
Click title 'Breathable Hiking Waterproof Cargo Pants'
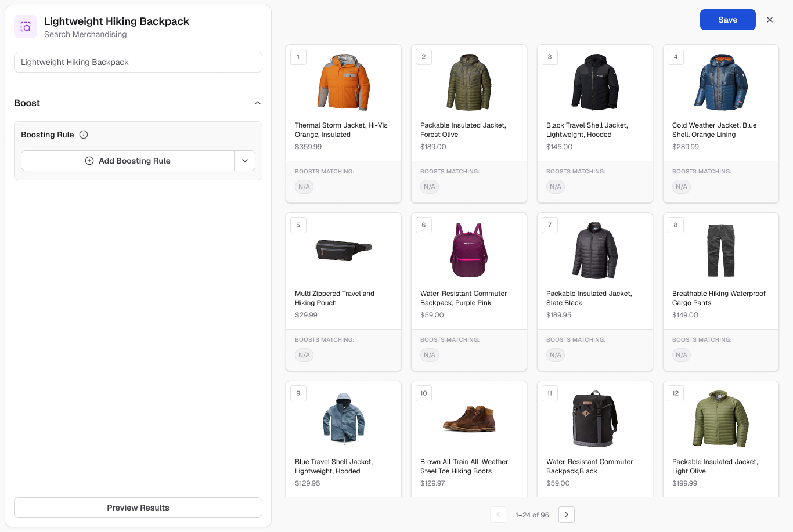(x=719, y=298)
